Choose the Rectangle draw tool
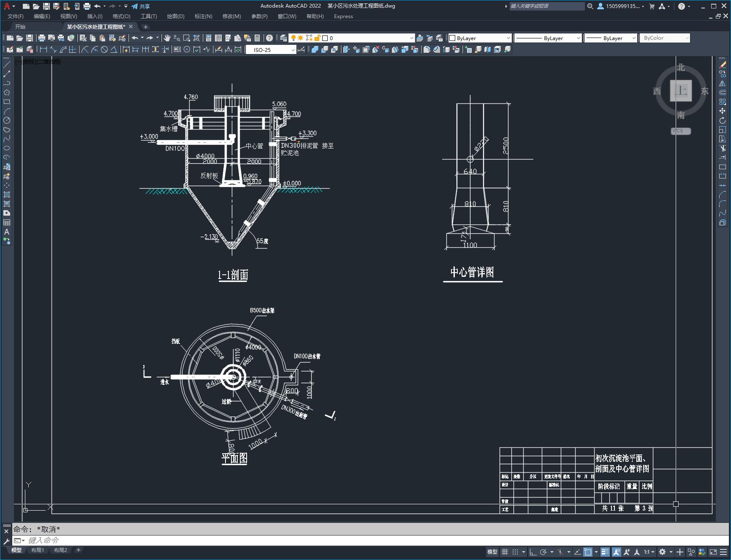 pos(7,102)
